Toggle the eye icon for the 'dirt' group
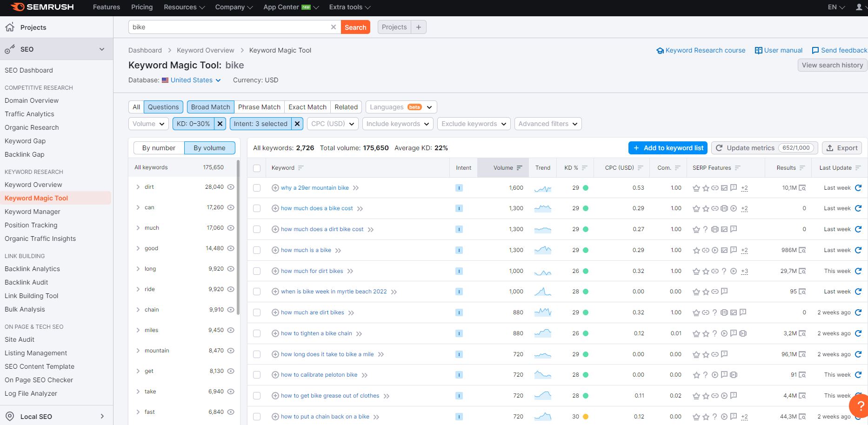The height and width of the screenshot is (425, 868). click(x=231, y=187)
